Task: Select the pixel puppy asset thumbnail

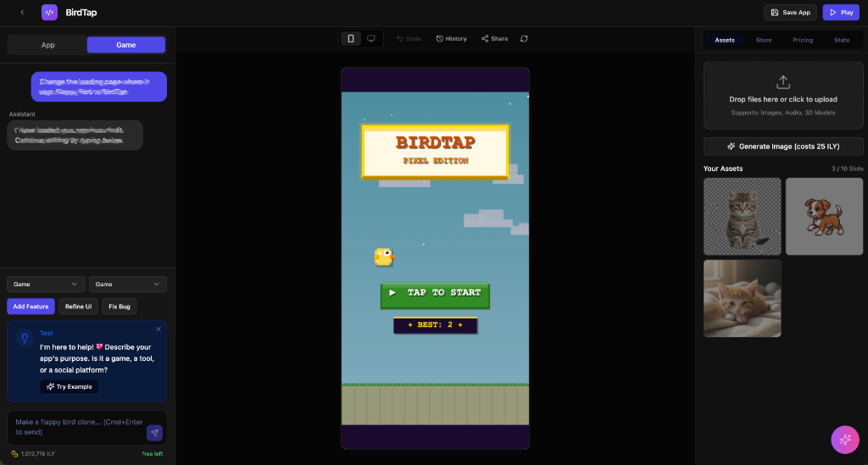Action: tap(824, 216)
